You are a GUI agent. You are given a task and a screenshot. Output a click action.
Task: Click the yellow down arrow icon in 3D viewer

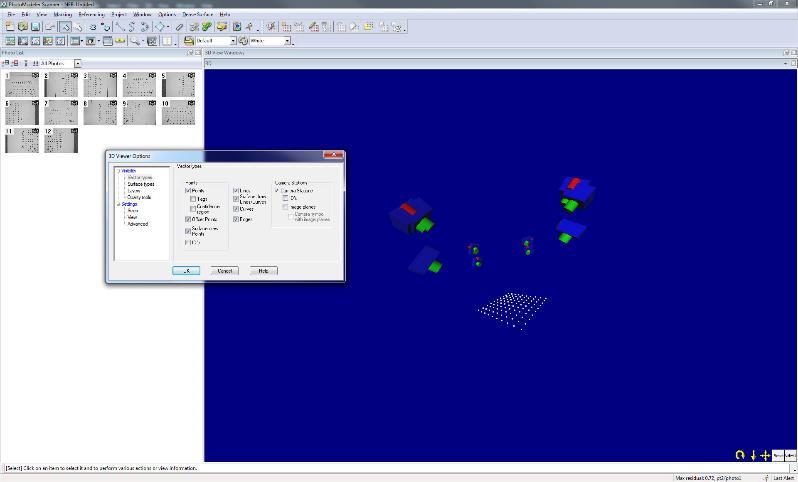(753, 455)
